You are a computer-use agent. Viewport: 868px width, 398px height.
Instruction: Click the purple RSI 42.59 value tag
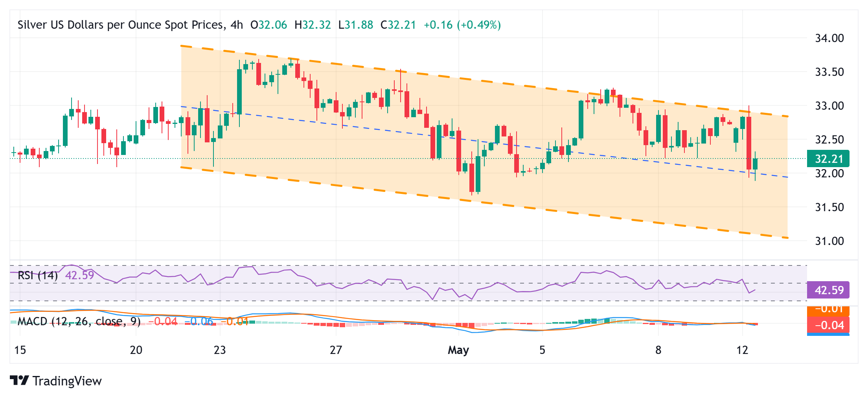point(828,290)
